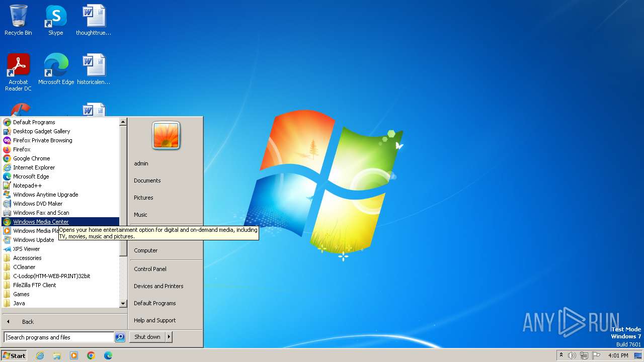The width and height of the screenshot is (644, 362).
Task: Click the Firefox Private Browsing icon
Action: pos(7,140)
